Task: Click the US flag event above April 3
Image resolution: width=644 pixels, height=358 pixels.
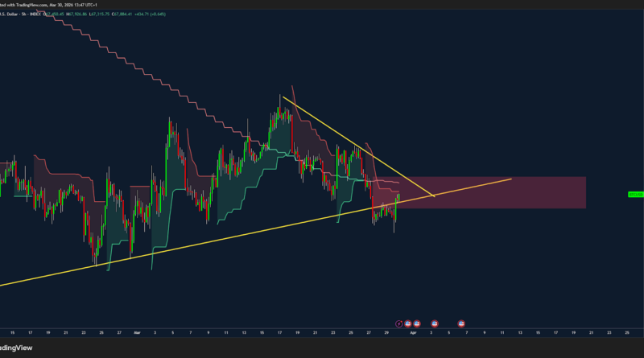Action: (435, 323)
